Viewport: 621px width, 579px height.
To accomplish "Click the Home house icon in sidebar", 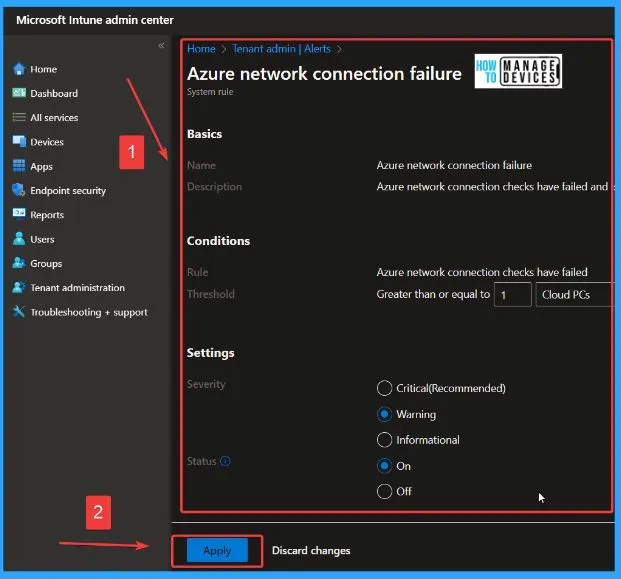I will point(19,69).
